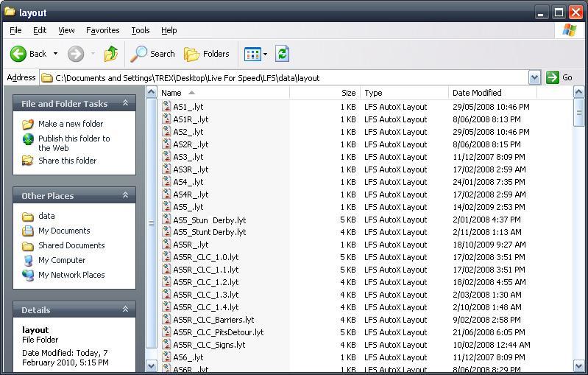Select the AS2_.lyt file icon
Viewport: 588px width, 375px height.
[x=166, y=131]
